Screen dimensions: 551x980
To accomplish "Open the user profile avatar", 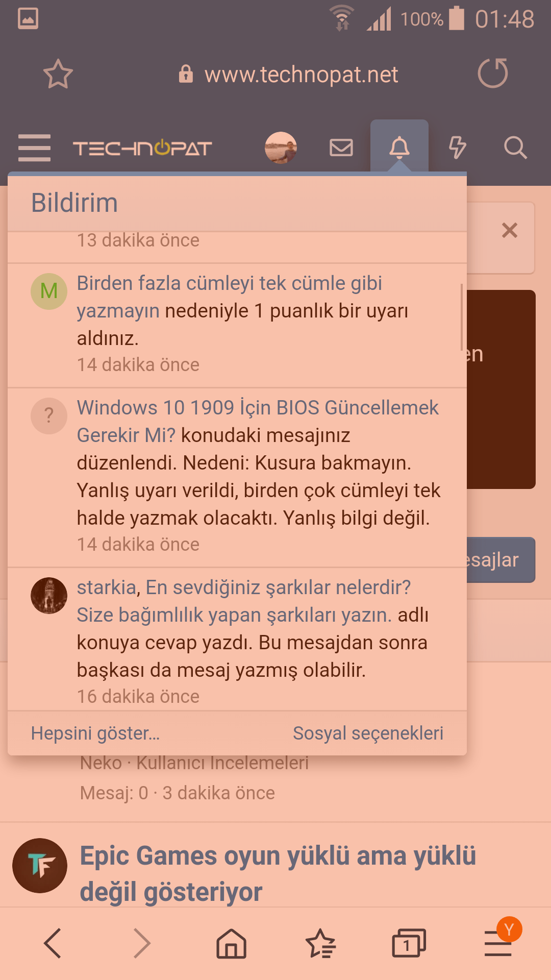I will [281, 148].
